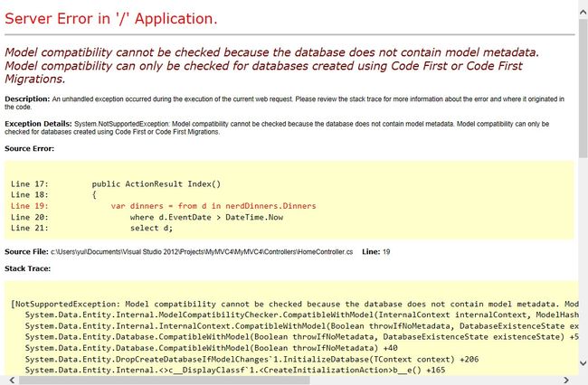Click the vertical scrollbar up arrow
This screenshot has height=385, width=588.
pos(583,13)
